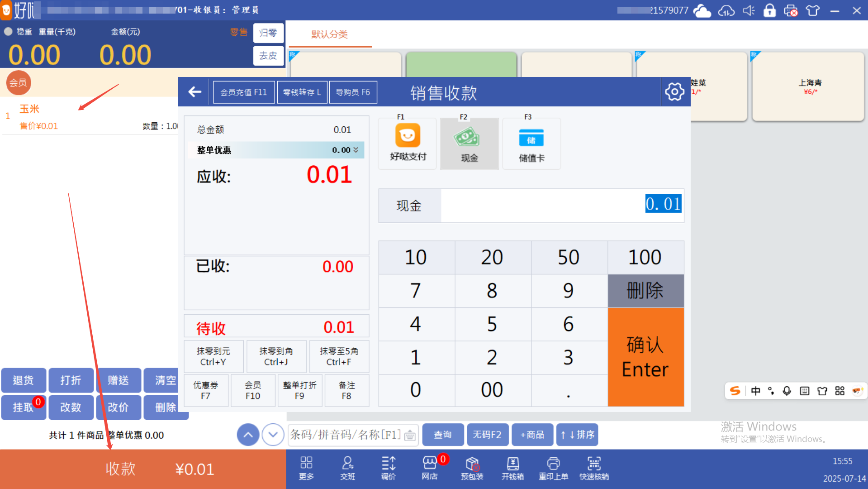Expand the 整单优惠 discount dropdown
This screenshot has height=489, width=868.
[x=356, y=150]
